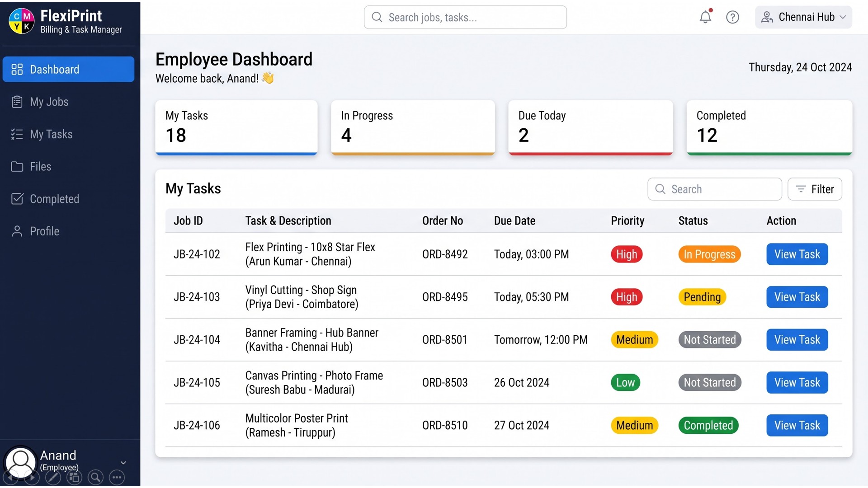Click the In Progress status badge
The width and height of the screenshot is (868, 488).
(x=709, y=254)
